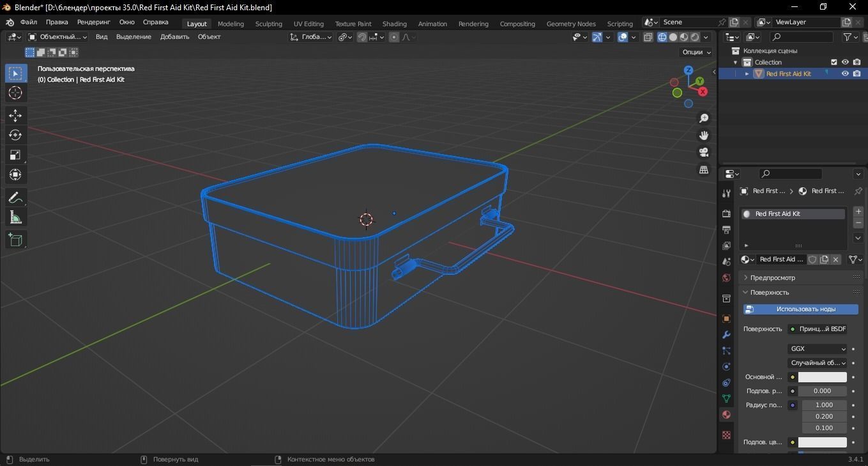Viewport: 868px width, 466px height.
Task: Open the Правка menu
Action: coord(57,22)
